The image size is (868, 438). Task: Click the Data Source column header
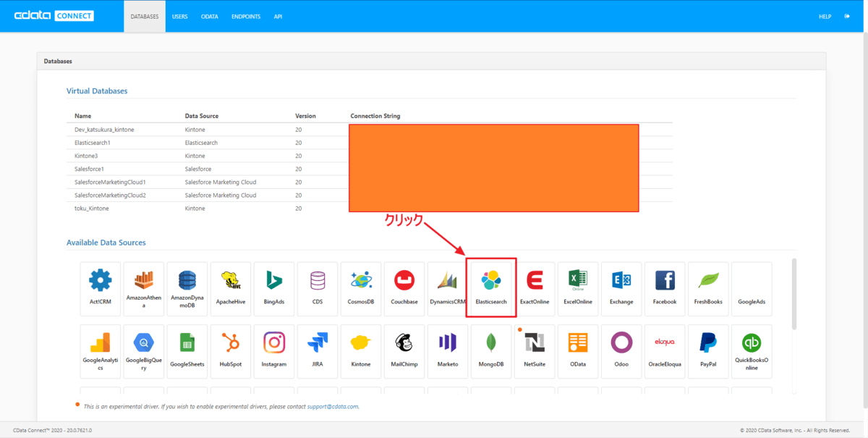pyautogui.click(x=202, y=116)
